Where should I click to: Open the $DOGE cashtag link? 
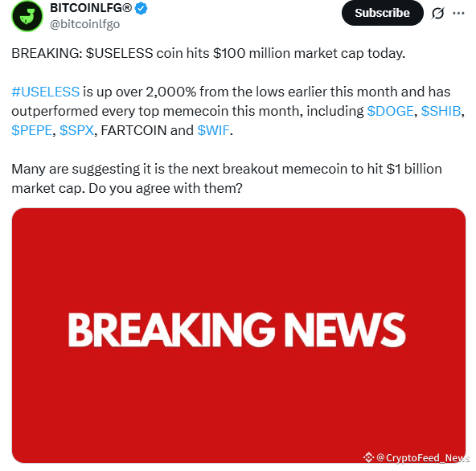pos(390,111)
